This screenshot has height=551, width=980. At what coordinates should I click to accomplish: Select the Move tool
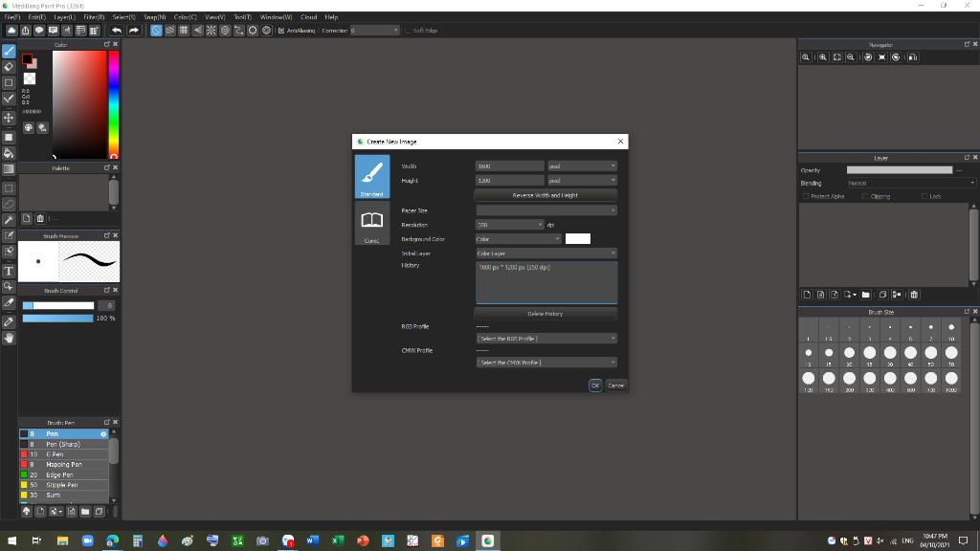pos(9,118)
